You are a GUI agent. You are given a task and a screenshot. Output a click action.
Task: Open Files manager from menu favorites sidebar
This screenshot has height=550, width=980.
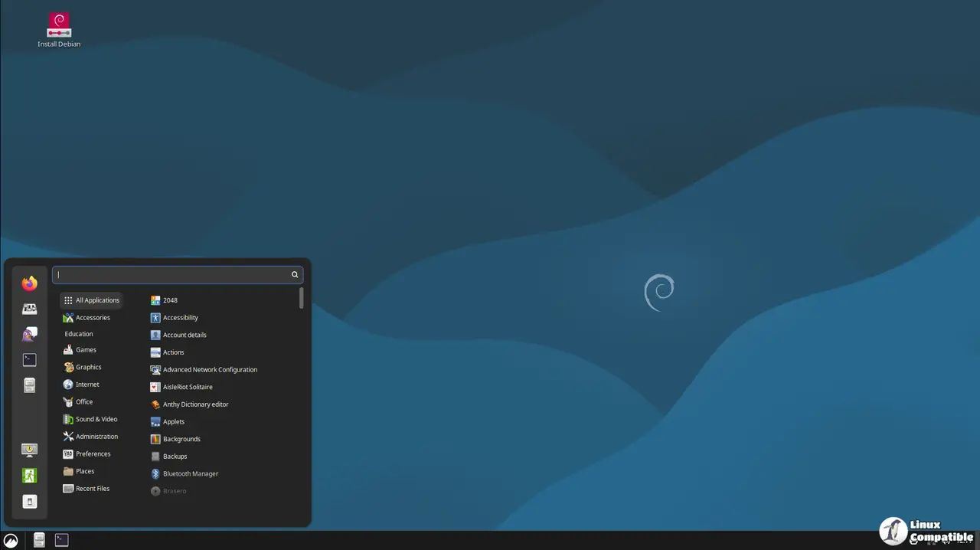point(29,385)
